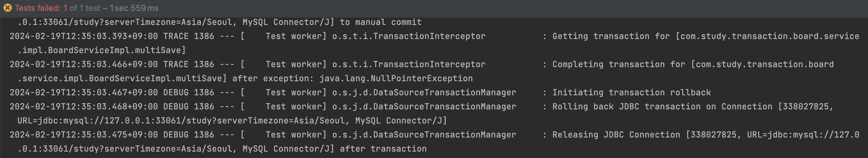
Task: Select the "Tests failed: 1" status label
Action: [41, 8]
